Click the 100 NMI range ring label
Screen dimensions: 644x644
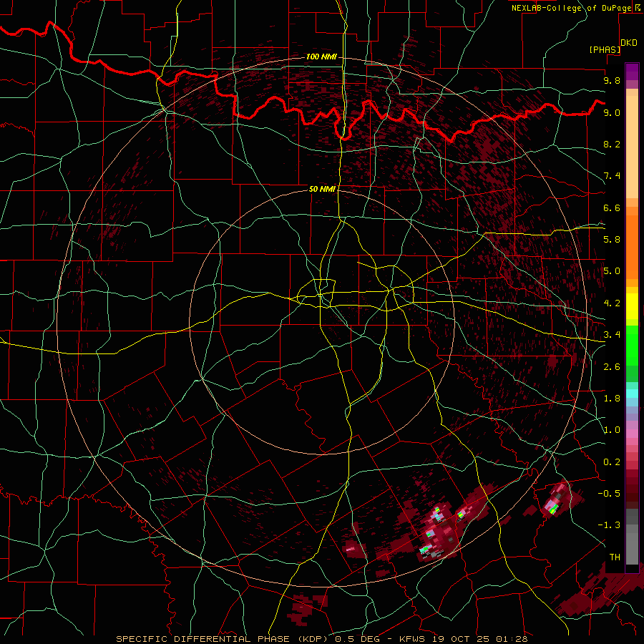(321, 57)
